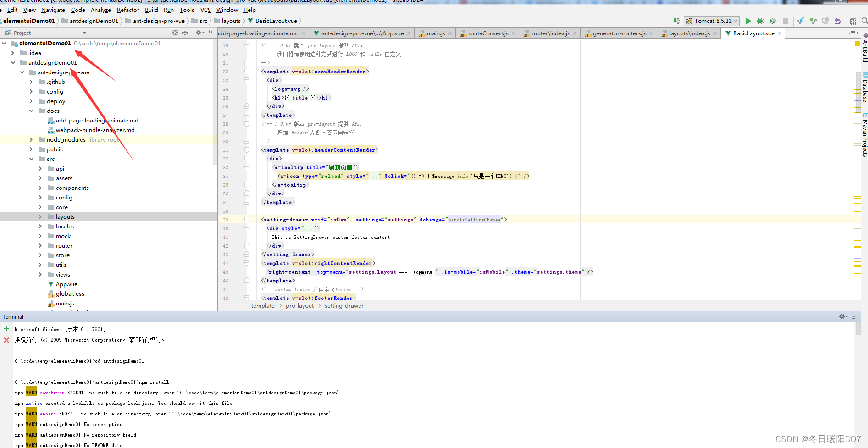
Task: Open the Tomcat 8.5.31 run configuration dropdown
Action: point(712,21)
